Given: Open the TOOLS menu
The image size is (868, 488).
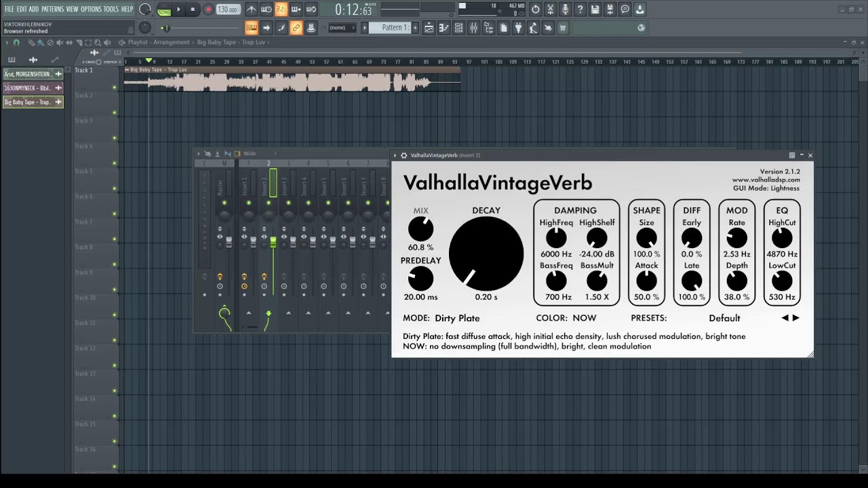Looking at the screenshot, I should [111, 9].
